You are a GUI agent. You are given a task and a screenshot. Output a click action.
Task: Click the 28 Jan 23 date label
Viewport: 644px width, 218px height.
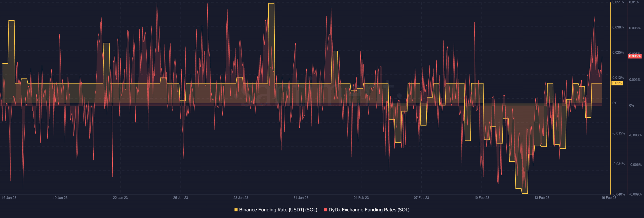pyautogui.click(x=241, y=198)
